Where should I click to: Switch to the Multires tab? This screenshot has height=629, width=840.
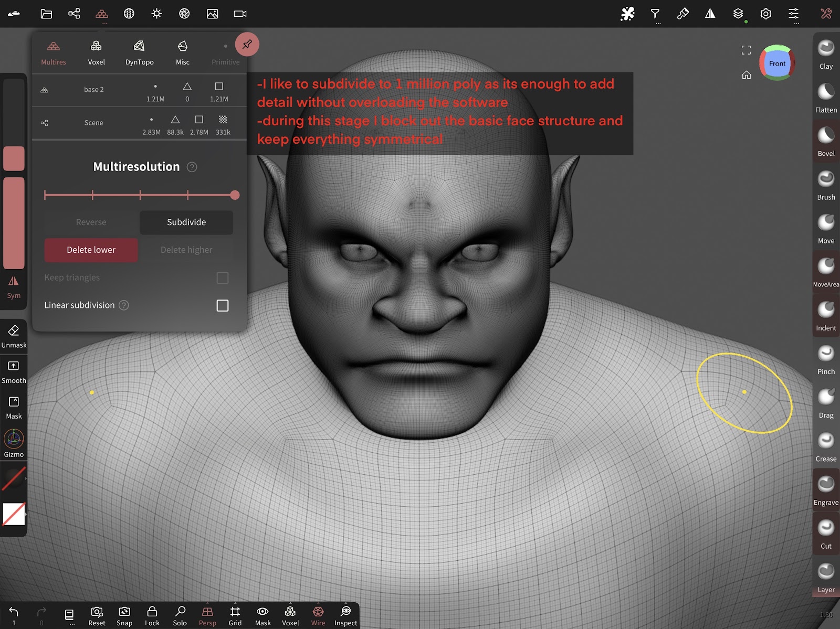pyautogui.click(x=54, y=52)
